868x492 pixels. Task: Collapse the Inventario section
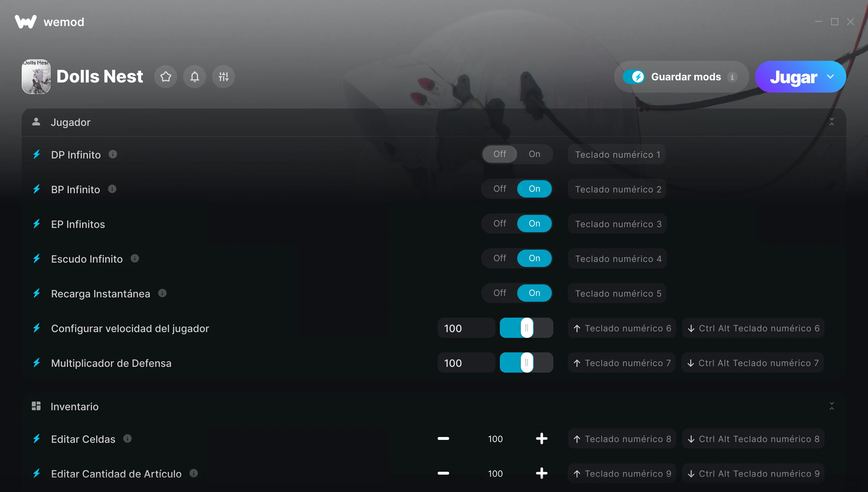tap(832, 406)
